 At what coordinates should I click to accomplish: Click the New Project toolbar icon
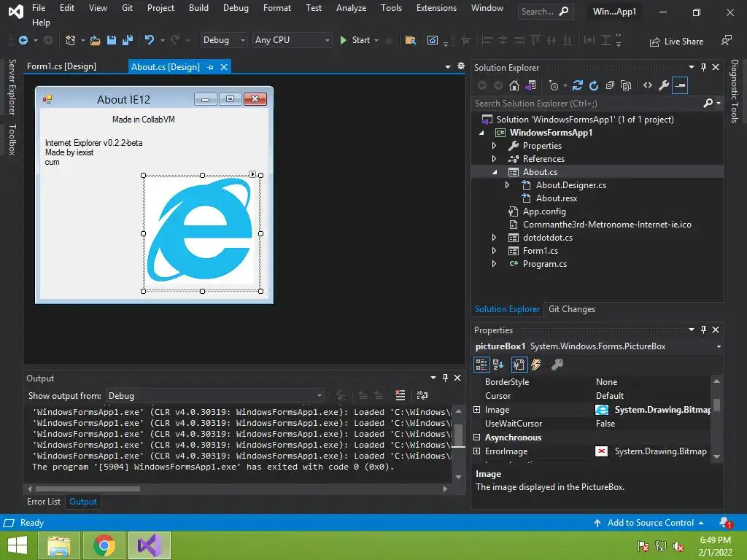coord(71,41)
